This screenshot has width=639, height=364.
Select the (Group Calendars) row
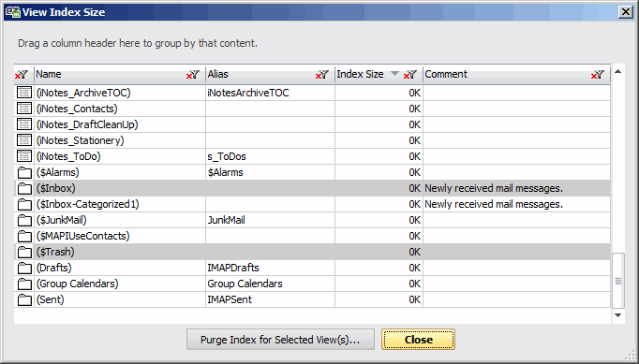[313, 284]
